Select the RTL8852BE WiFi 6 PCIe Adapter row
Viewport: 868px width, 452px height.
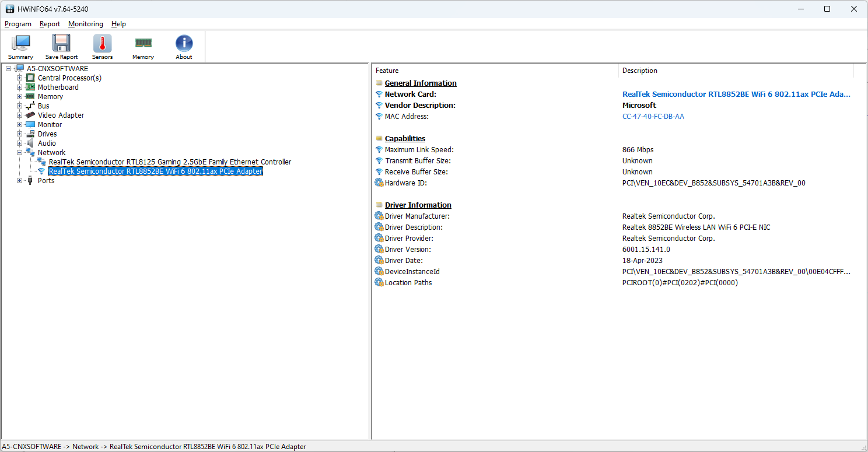pyautogui.click(x=155, y=171)
